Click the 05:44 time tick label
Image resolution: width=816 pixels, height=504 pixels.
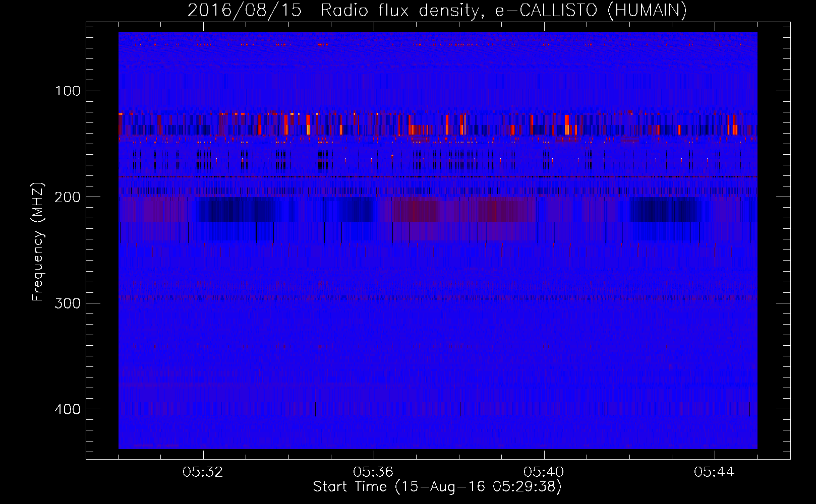(x=714, y=472)
